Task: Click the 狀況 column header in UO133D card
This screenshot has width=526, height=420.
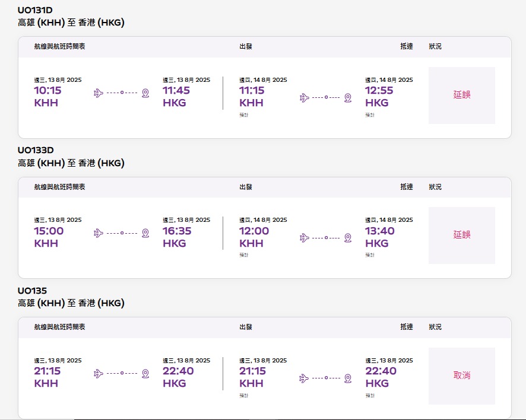Action: (x=435, y=187)
